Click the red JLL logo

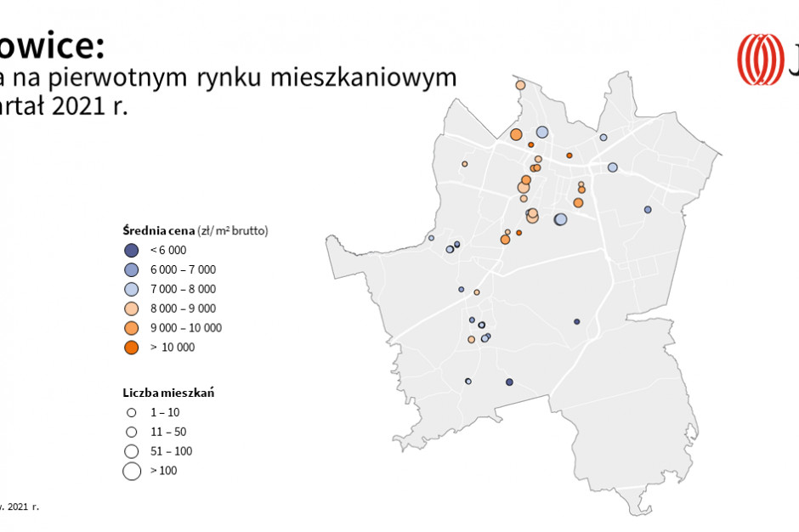click(x=760, y=59)
